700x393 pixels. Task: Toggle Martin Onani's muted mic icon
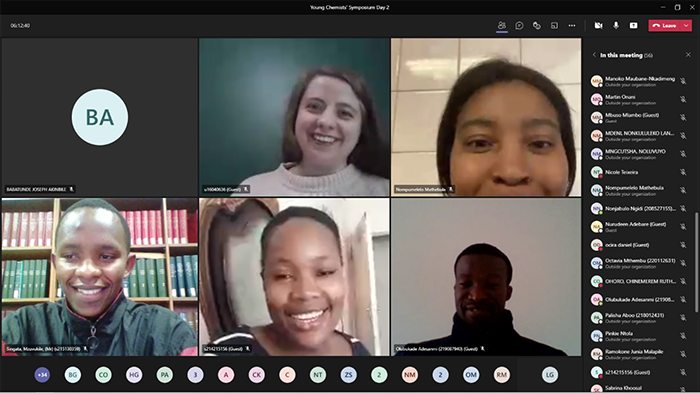(683, 99)
